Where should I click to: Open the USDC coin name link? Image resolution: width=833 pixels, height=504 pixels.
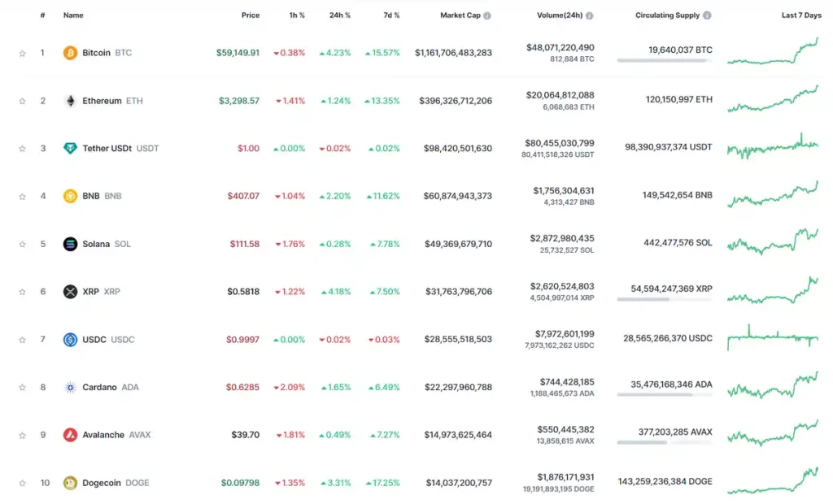[94, 340]
